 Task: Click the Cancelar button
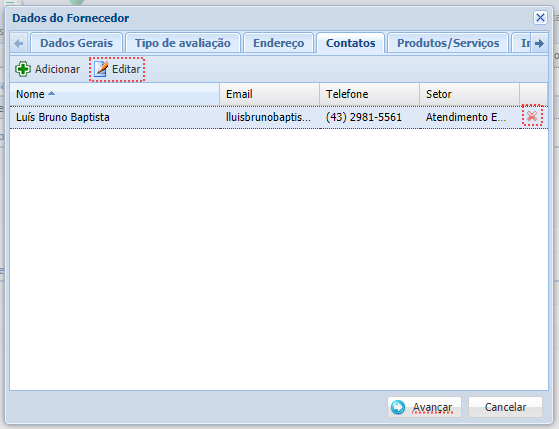point(505,407)
